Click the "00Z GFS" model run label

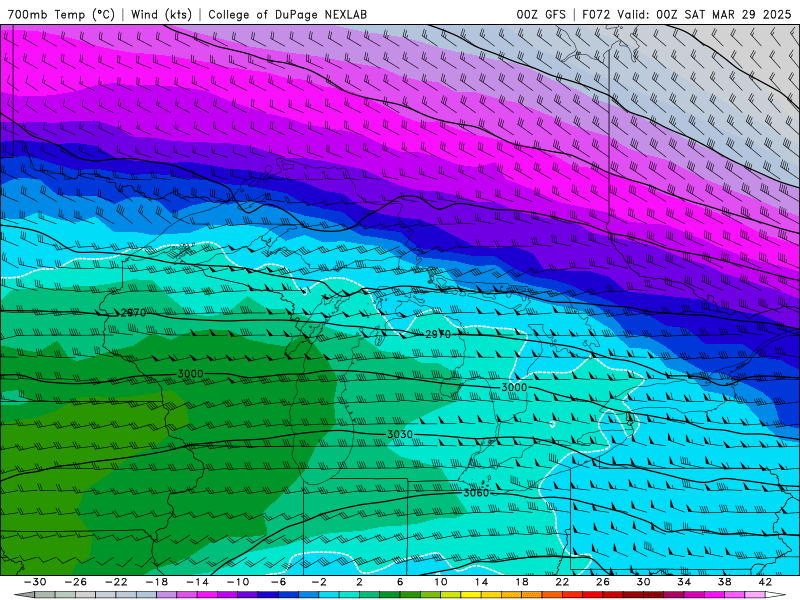click(541, 14)
